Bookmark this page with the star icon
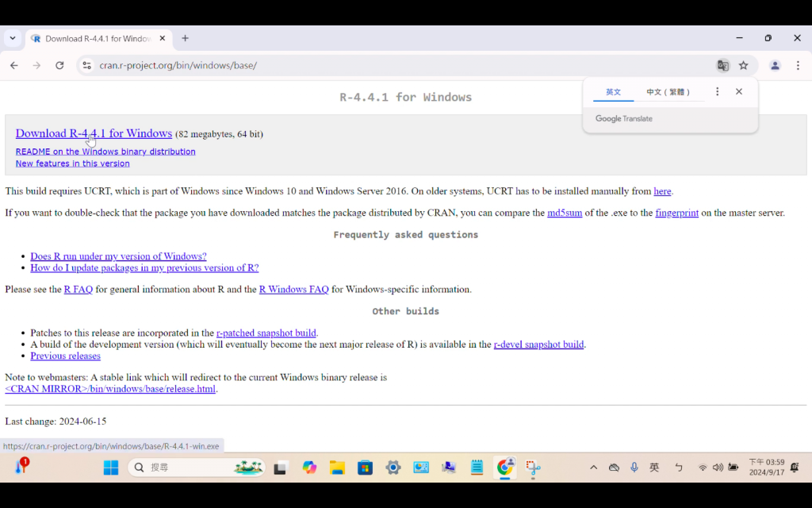The image size is (812, 508). [744, 65]
